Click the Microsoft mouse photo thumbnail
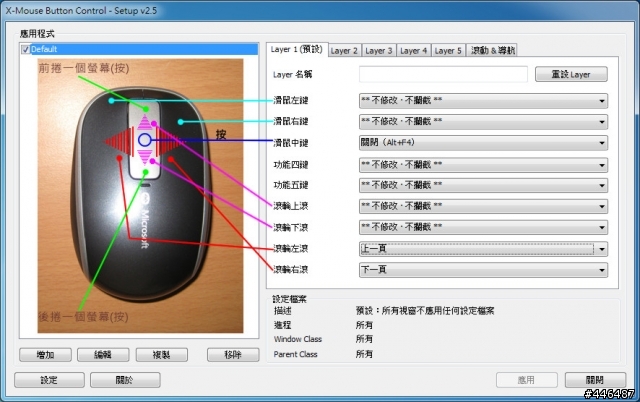The image size is (640, 402). [x=140, y=196]
